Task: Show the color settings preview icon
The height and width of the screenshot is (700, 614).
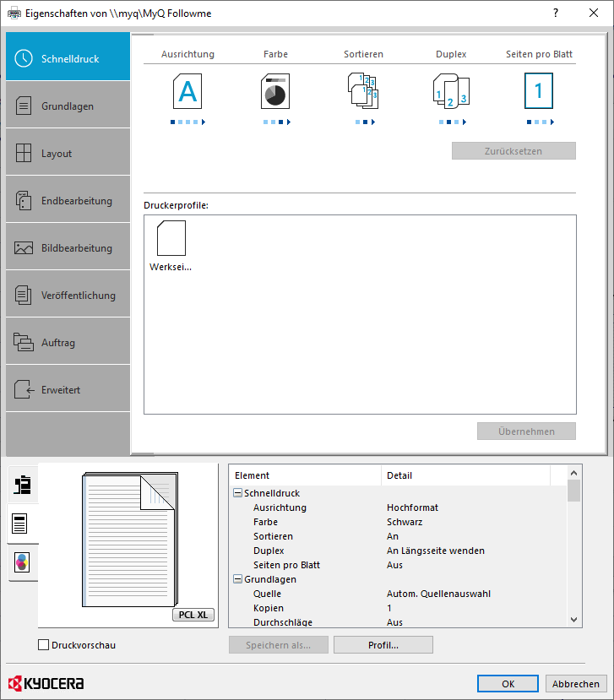Action: [23, 563]
